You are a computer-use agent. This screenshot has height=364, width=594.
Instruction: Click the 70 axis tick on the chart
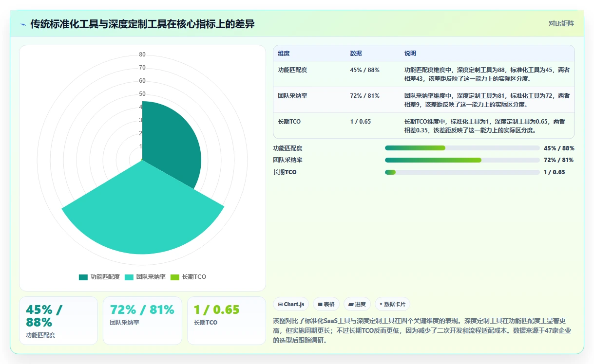coord(142,68)
